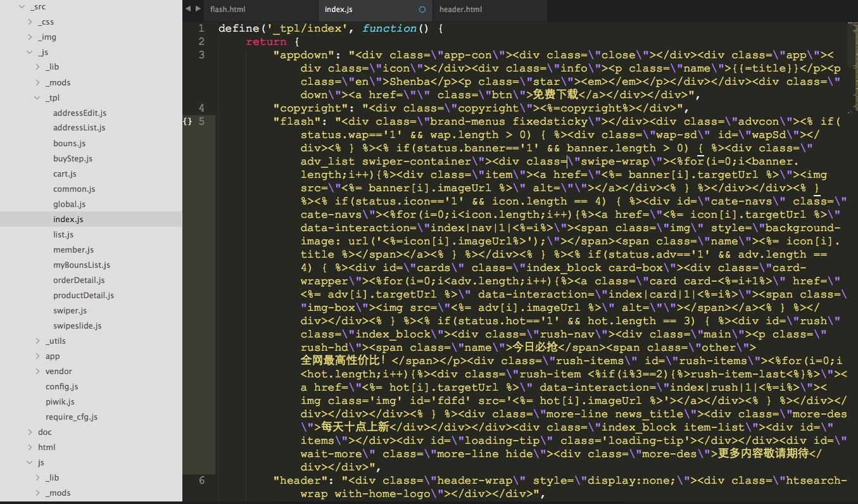Screen dimensions: 858x504
Task: Click line number 1 in gutter
Action: coord(201,28)
